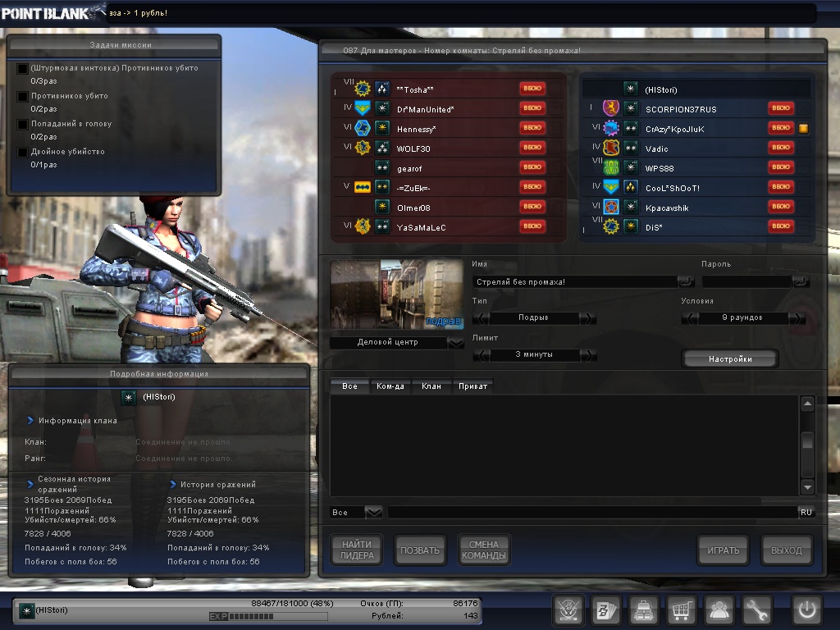Click the clan badge of SCORPION37RUS
This screenshot has width=840, height=630.
(611, 108)
